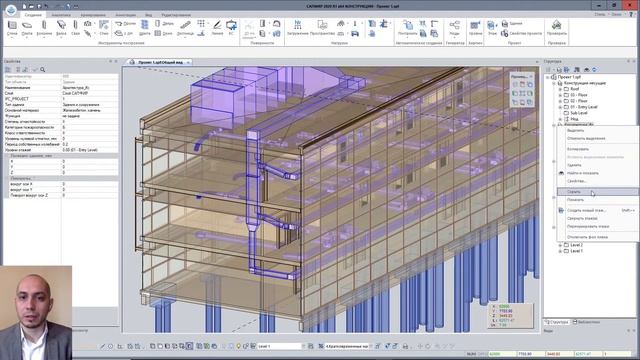The image size is (640, 360).
Task: Expand the 01 - Entry Level tree node
Action: [x=560, y=107]
